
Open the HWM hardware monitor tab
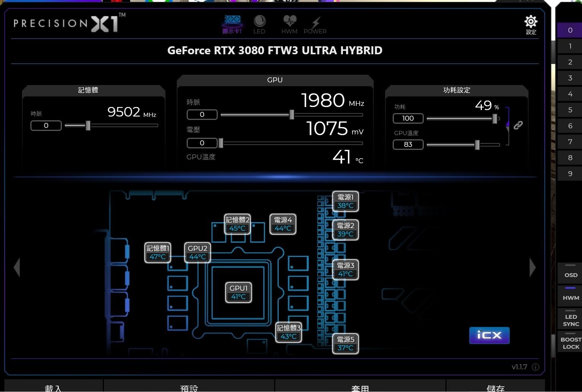[289, 25]
